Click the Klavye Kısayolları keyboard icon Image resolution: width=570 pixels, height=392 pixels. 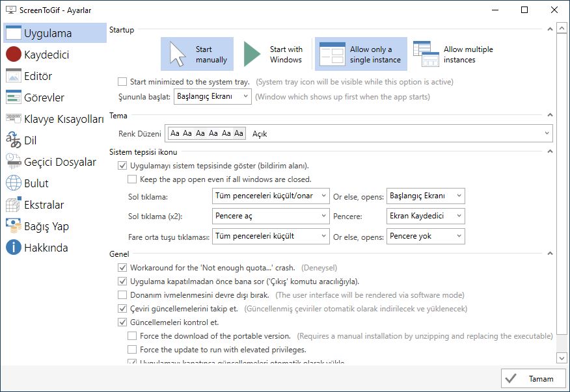(x=14, y=118)
